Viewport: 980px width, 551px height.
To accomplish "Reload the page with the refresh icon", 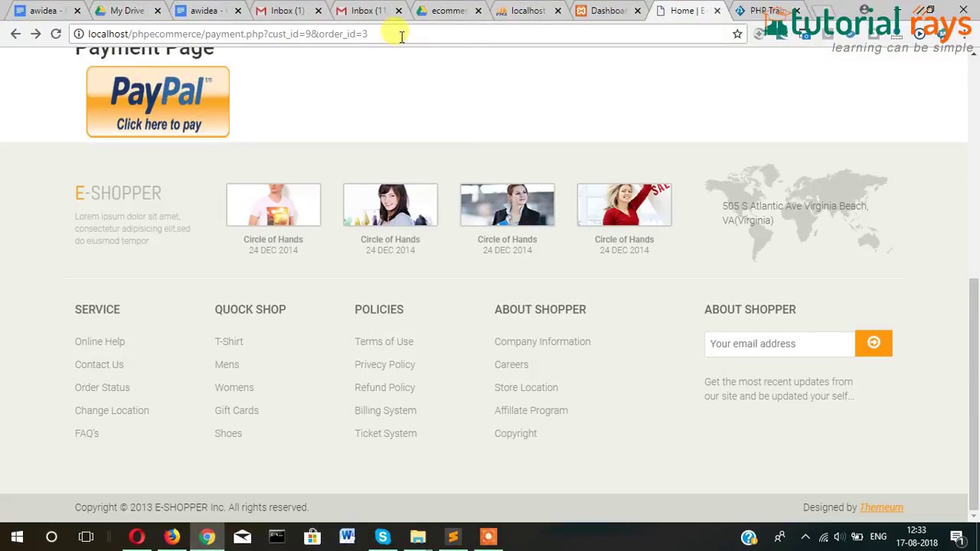I will click(56, 34).
